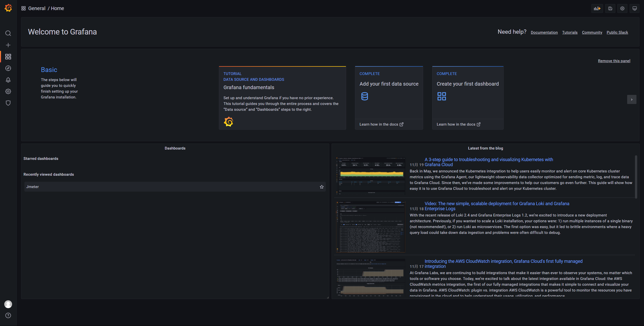Open the user profile avatar
The width and height of the screenshot is (644, 326).
point(8,304)
